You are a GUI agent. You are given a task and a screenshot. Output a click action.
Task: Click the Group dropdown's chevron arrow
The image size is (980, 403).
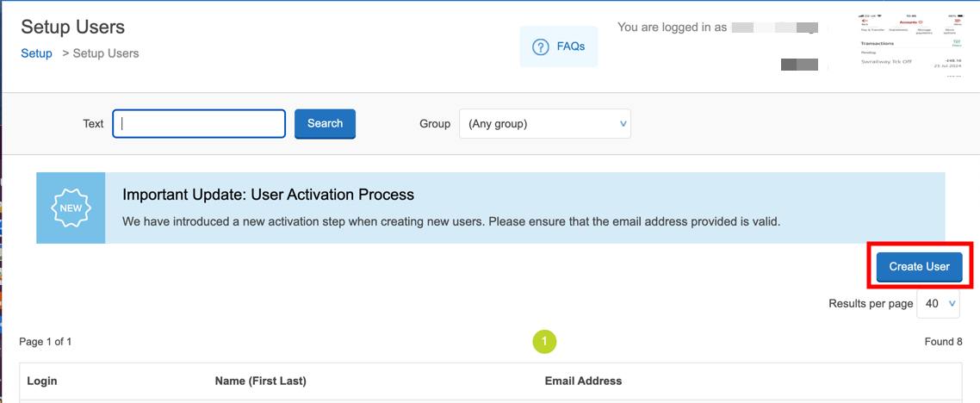623,124
